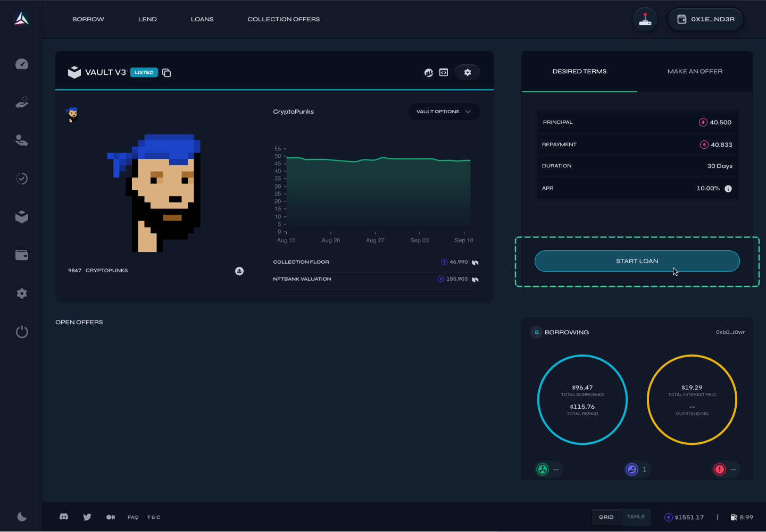Click the vault analytics chart icon
The image size is (766, 532).
coord(429,73)
